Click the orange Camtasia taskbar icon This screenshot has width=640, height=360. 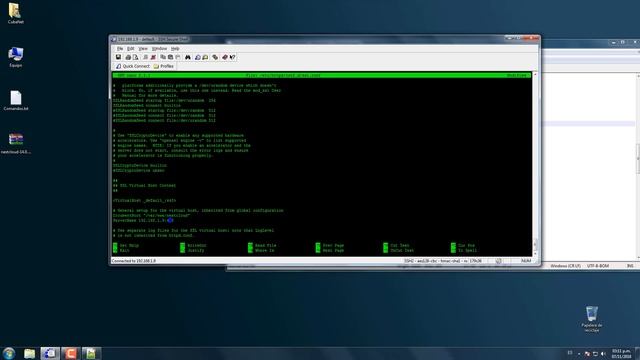pos(71,353)
